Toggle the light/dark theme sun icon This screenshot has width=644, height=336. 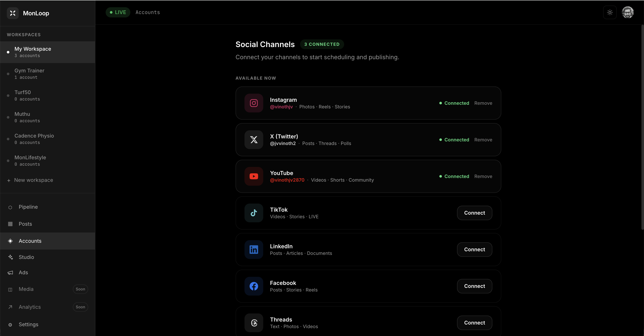pos(610,12)
